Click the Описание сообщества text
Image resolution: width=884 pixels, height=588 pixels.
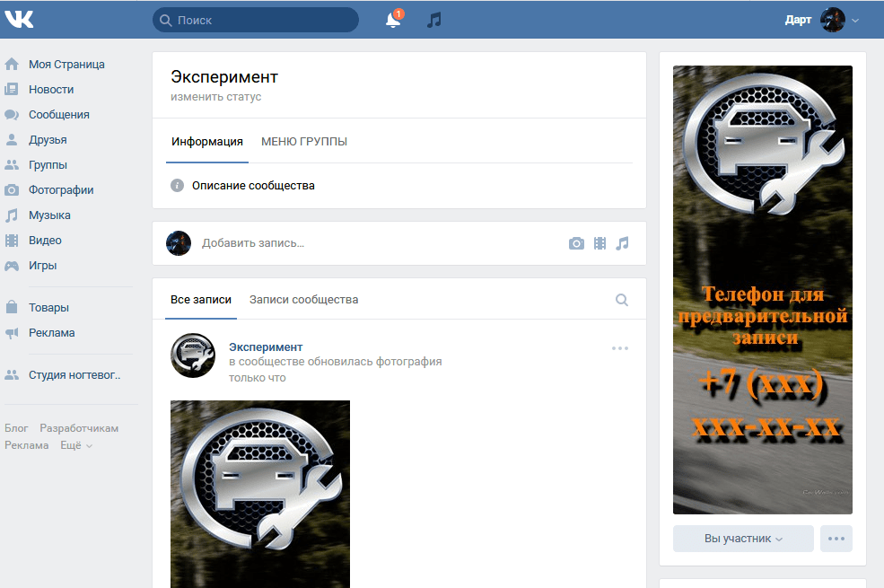[253, 186]
